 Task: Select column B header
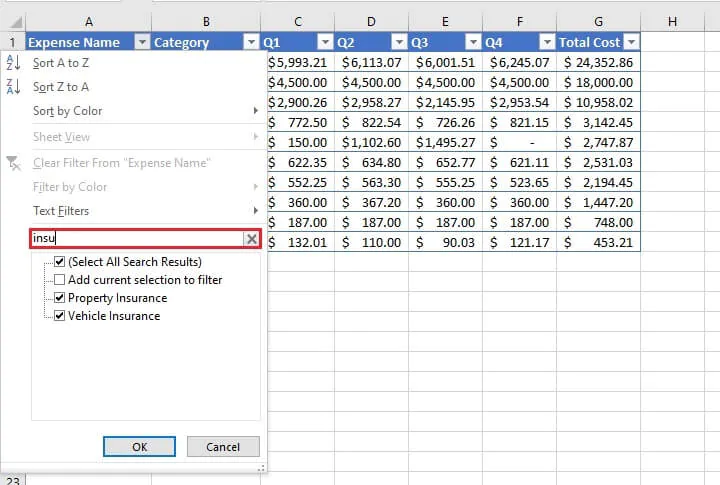pos(206,22)
